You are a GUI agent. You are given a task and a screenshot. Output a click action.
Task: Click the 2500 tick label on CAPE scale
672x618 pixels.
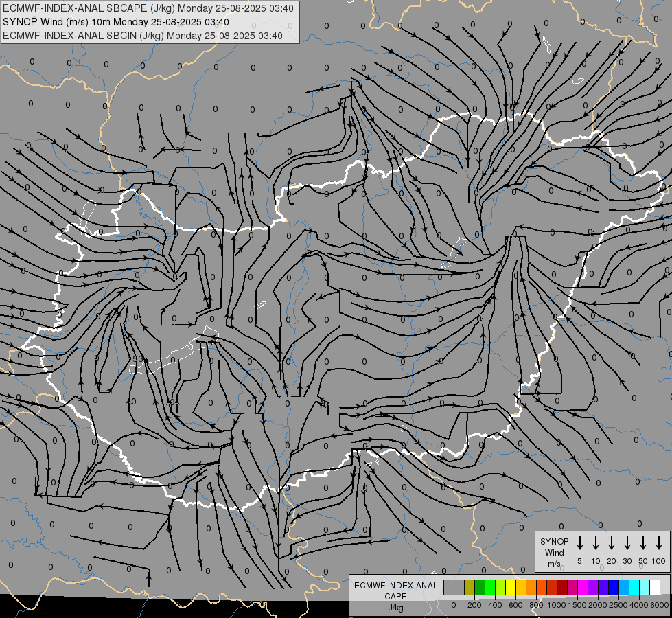618,605
